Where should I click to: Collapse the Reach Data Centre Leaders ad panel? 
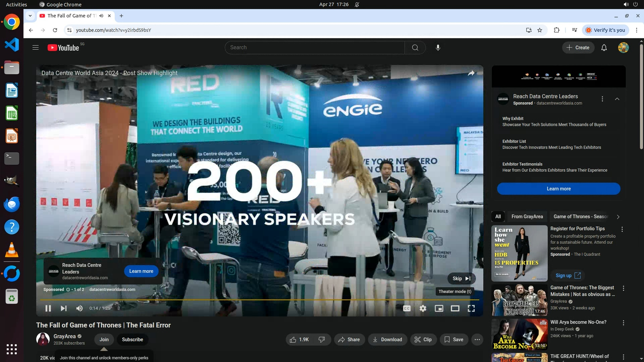(x=617, y=99)
